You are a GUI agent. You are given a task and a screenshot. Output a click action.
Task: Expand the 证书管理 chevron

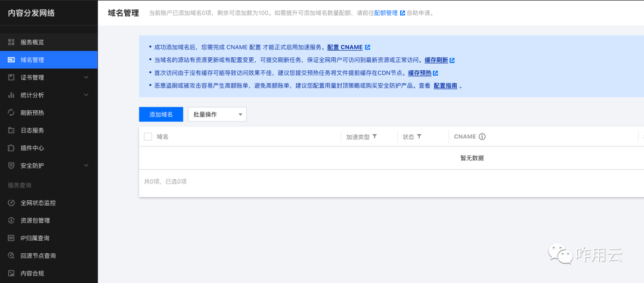(86, 77)
